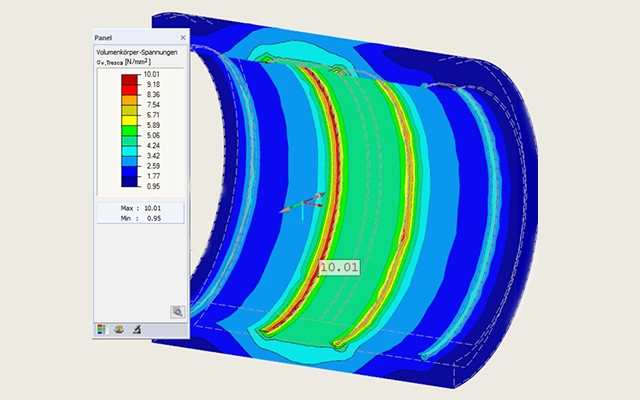Close the Panel window
This screenshot has width=640, height=400.
[x=183, y=38]
